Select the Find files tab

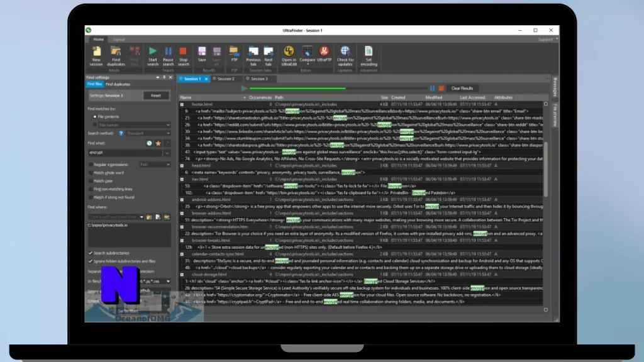(94, 84)
